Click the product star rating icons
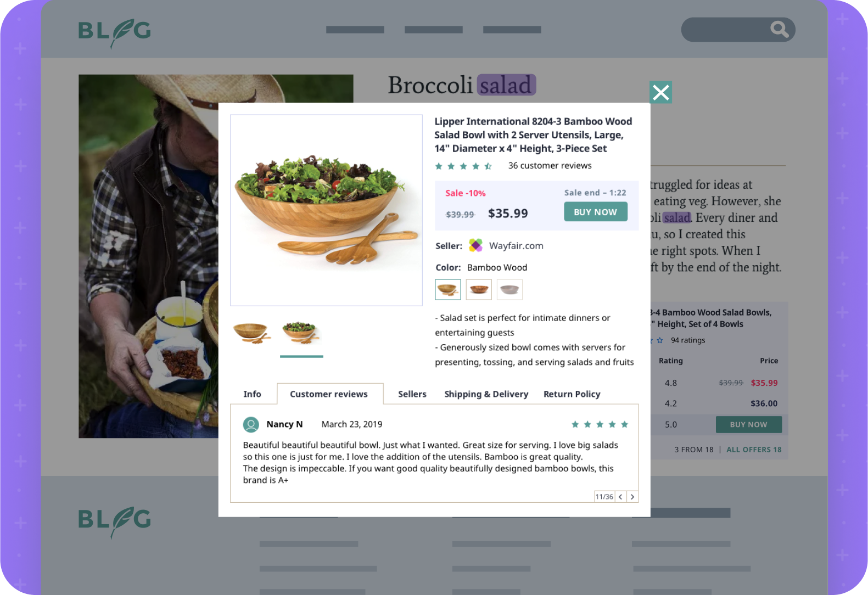 coord(463,166)
